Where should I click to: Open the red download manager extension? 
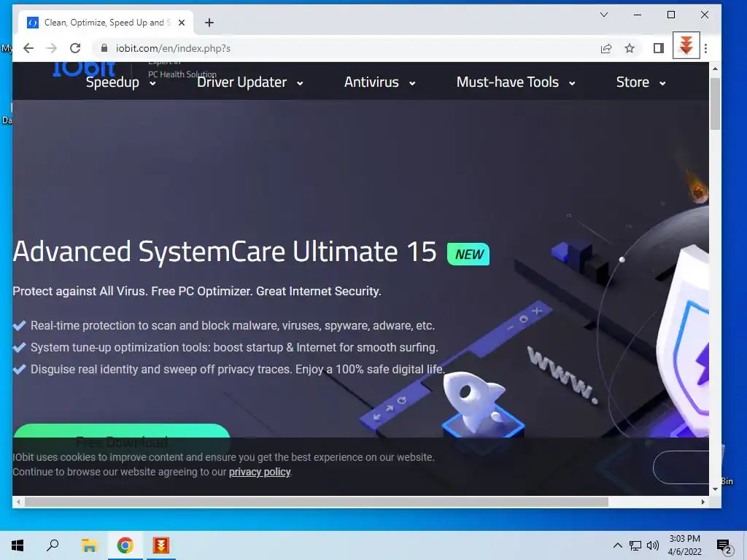686,46
